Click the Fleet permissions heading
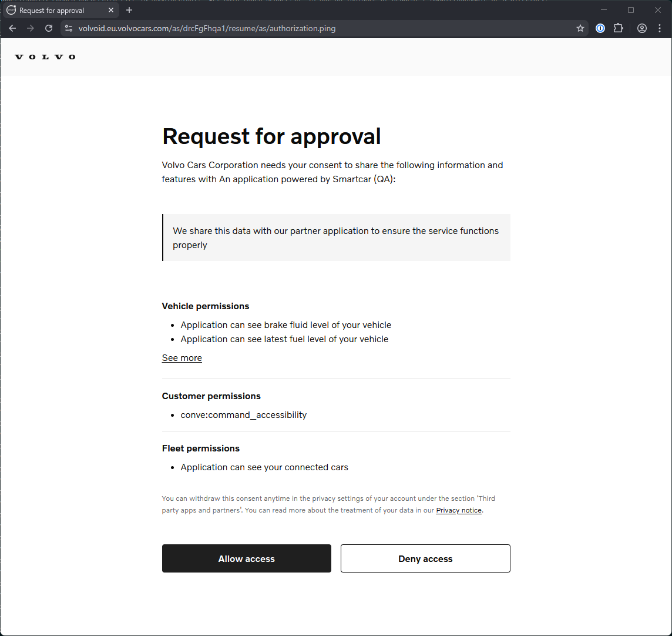The width and height of the screenshot is (672, 636). coord(200,448)
